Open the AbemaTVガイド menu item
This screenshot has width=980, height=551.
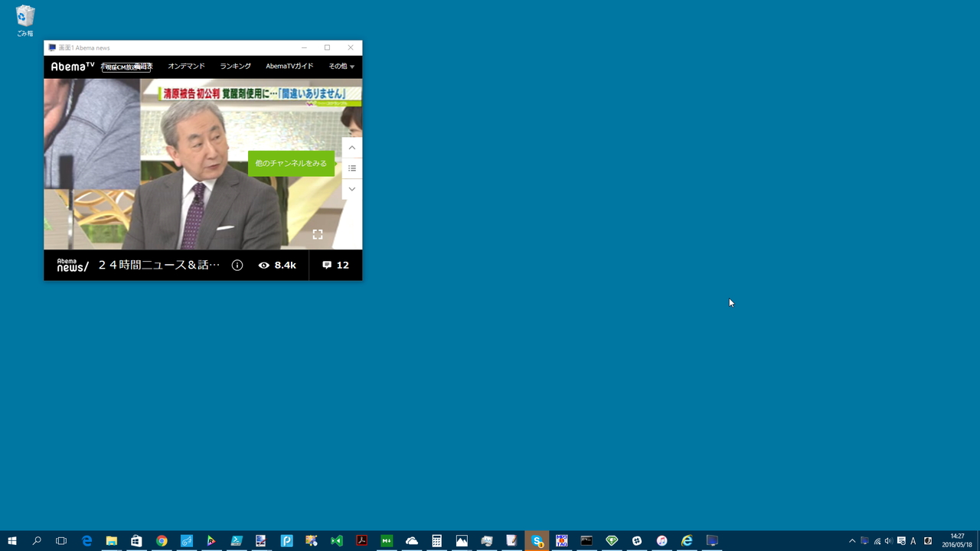click(x=289, y=67)
